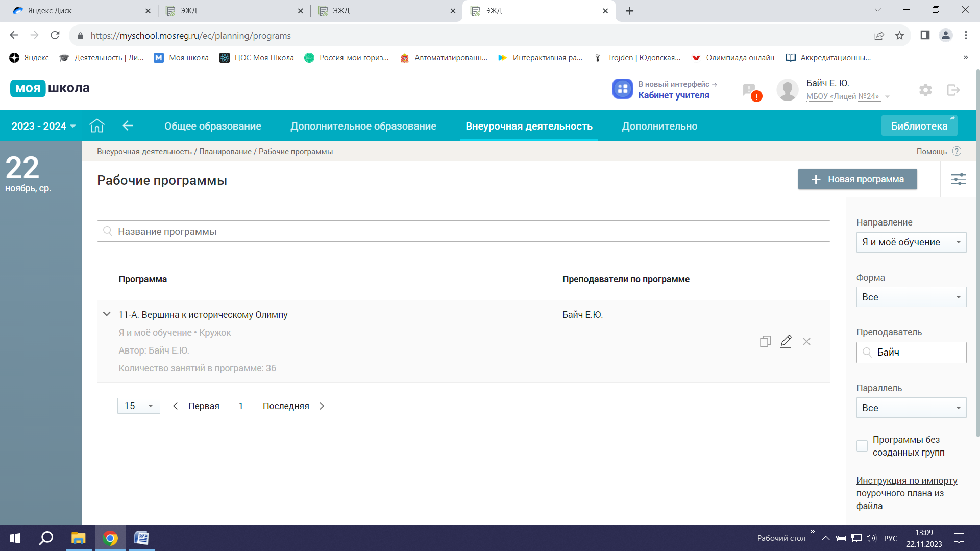Open File Explorer from taskbar

click(x=78, y=538)
